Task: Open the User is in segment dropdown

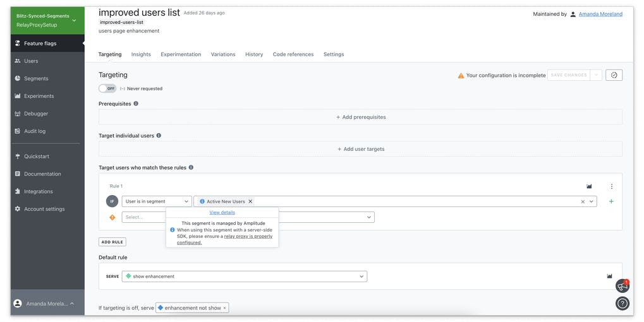Action: pos(157,201)
